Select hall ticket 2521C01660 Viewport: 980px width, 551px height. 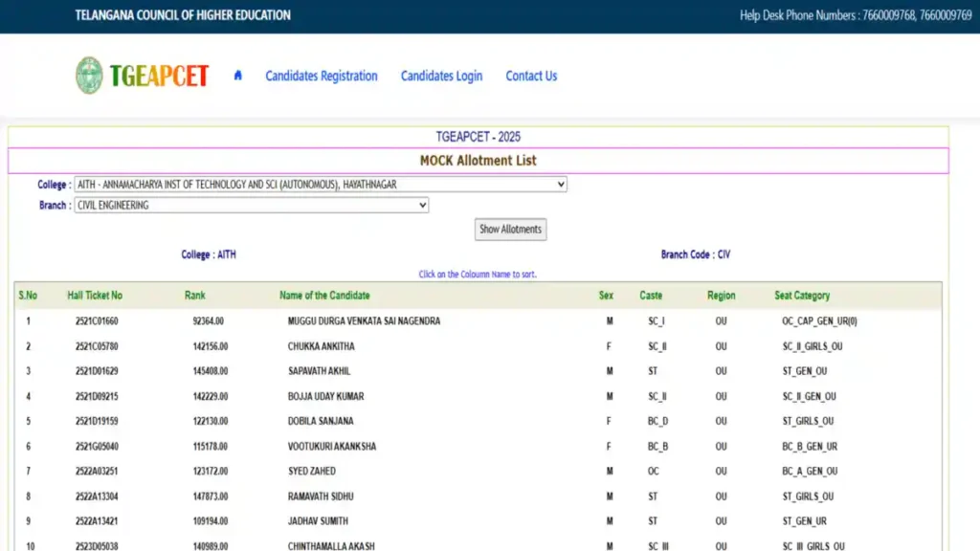click(x=97, y=321)
